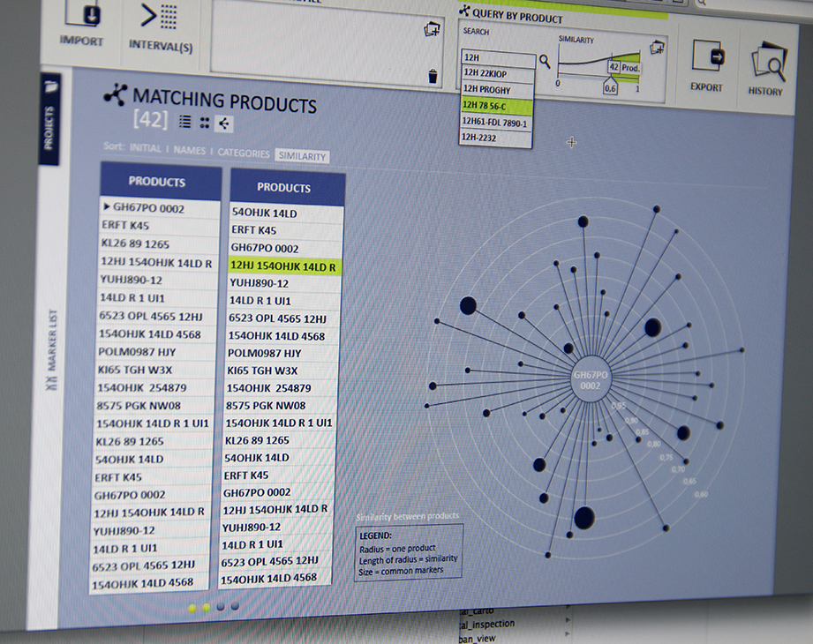Click the magnifier search icon

point(545,61)
